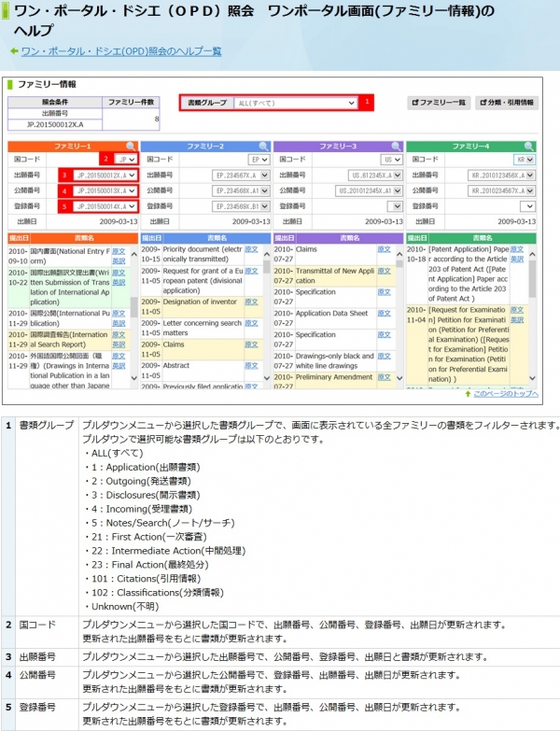Image resolution: width=560 pixels, height=731 pixels.
Task: Click Family-4 document list scrollbar thumb
Action: 532,279
